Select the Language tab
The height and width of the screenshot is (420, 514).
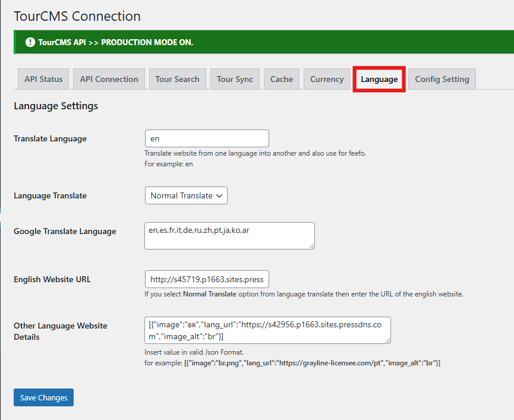(379, 79)
